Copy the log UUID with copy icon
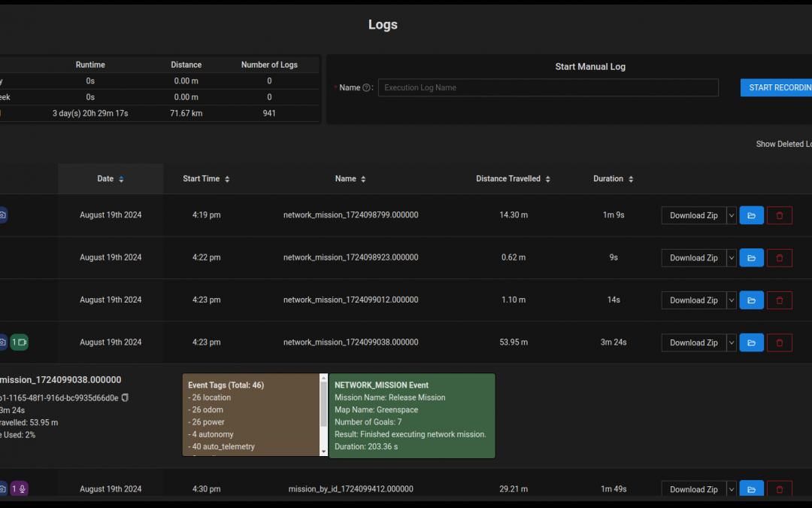 coord(125,397)
